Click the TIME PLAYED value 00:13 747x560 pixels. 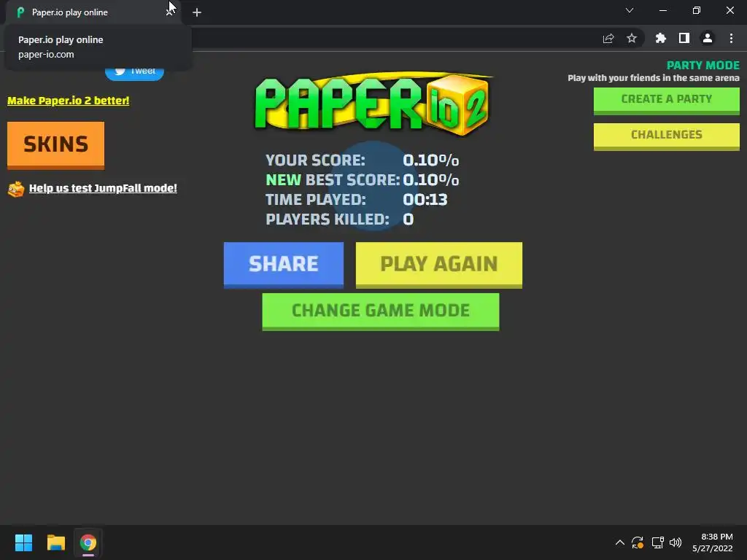tap(425, 200)
